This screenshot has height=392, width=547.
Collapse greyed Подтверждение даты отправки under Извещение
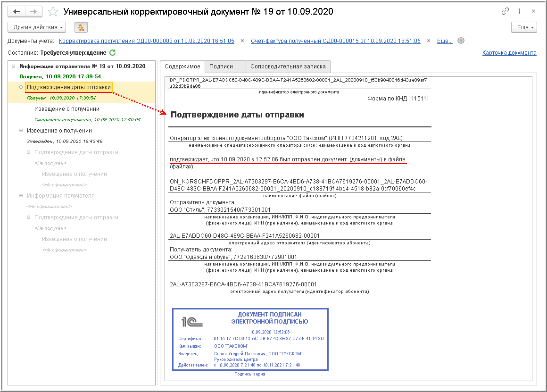[x=29, y=152]
